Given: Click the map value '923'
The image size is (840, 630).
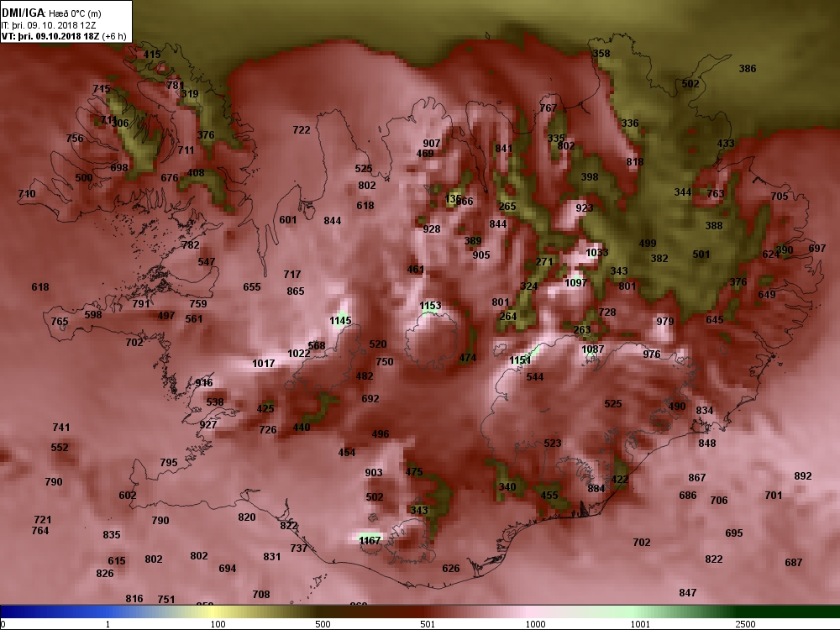Looking at the screenshot, I should [585, 207].
